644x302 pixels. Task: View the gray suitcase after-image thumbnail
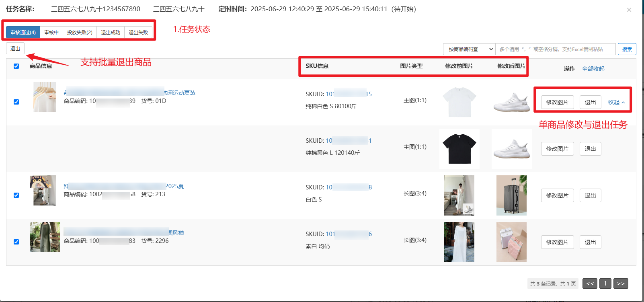pos(511,195)
